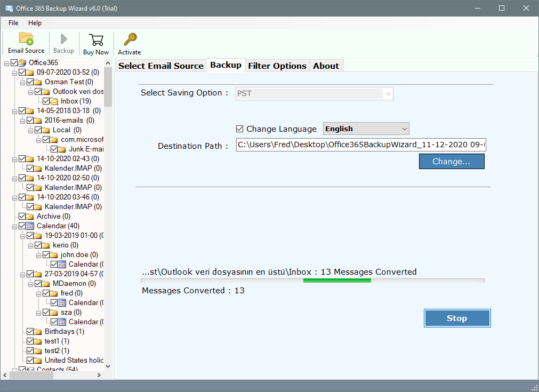This screenshot has height=392, width=539.
Task: Switch to Select Email Source tab
Action: [x=161, y=66]
